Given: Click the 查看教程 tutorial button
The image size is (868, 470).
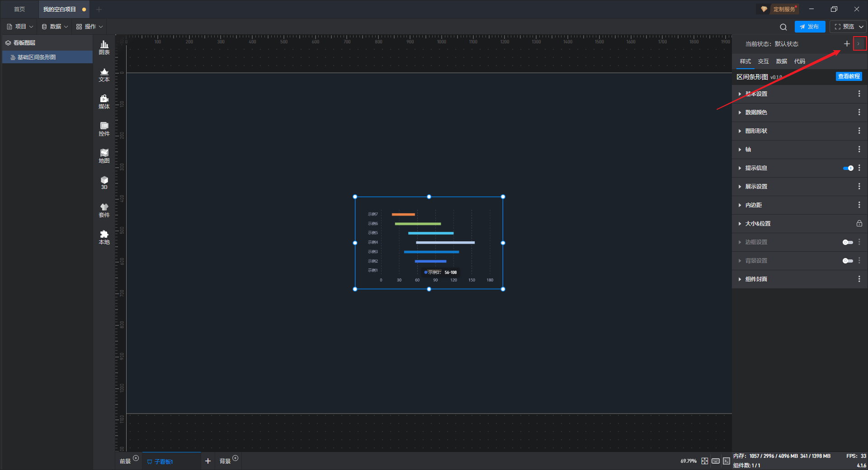Looking at the screenshot, I should point(849,76).
